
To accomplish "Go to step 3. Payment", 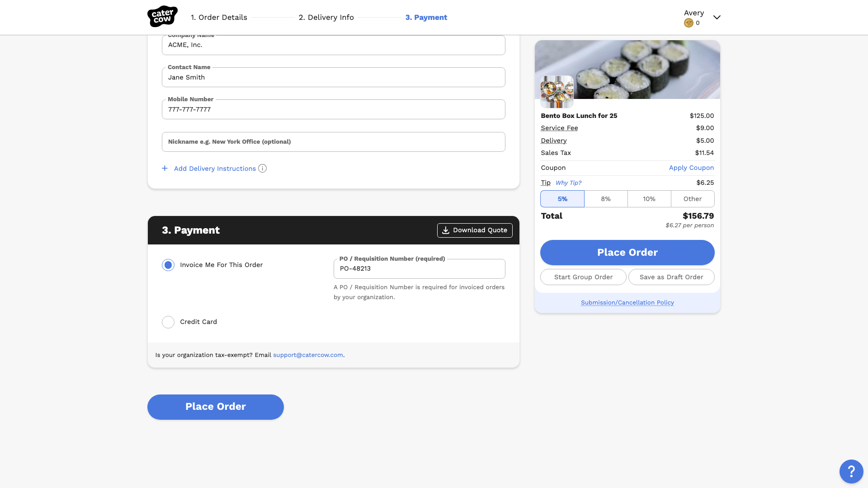I will coord(426,17).
